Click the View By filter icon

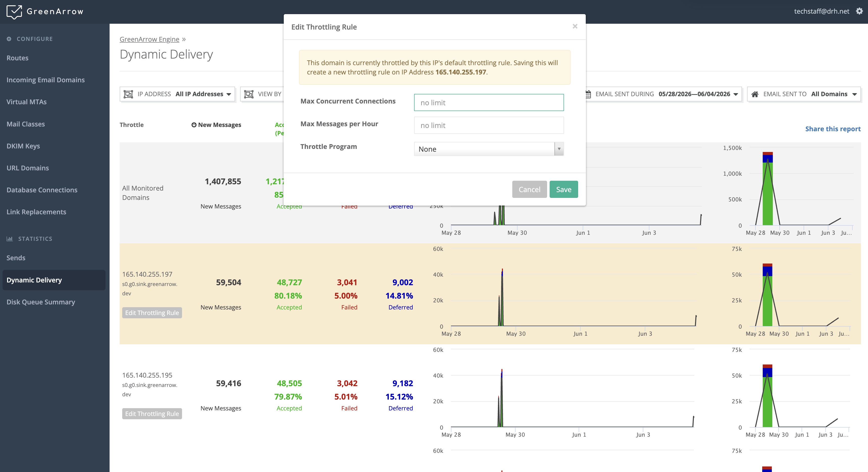coord(249,94)
